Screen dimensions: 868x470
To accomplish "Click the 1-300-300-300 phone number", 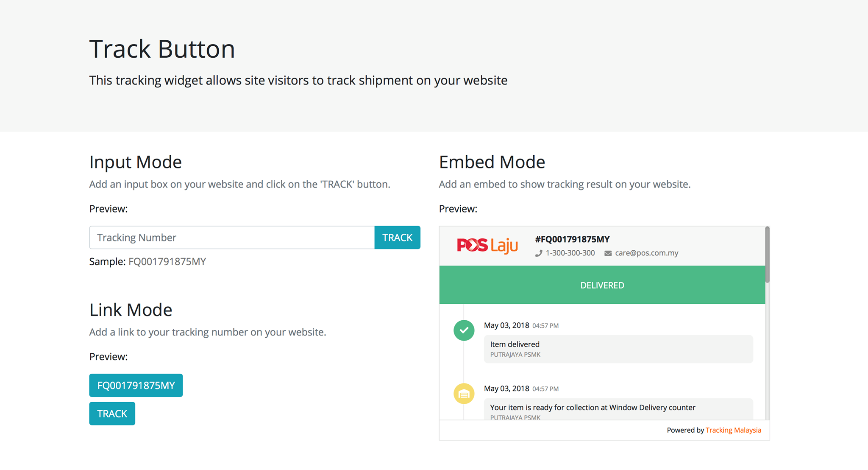I will tap(570, 253).
